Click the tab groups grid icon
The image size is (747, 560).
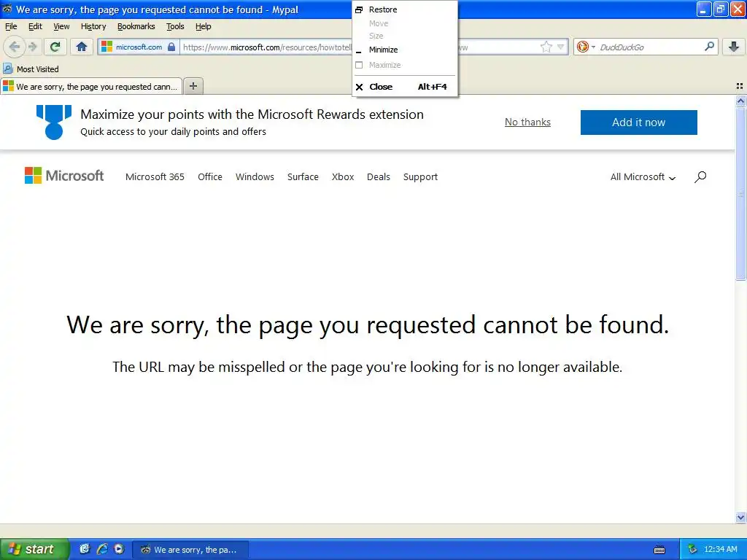point(740,86)
